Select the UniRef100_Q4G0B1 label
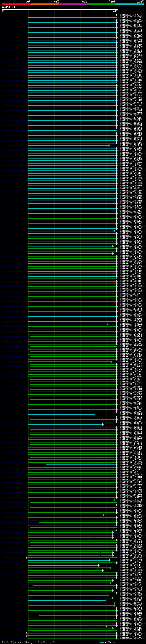This screenshot has width=146, height=644. (131, 148)
